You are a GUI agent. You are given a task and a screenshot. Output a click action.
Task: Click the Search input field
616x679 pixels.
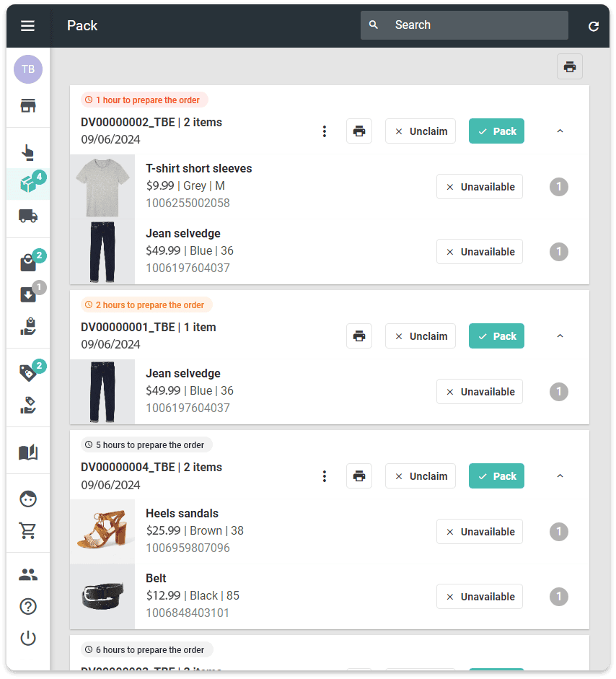(476, 25)
